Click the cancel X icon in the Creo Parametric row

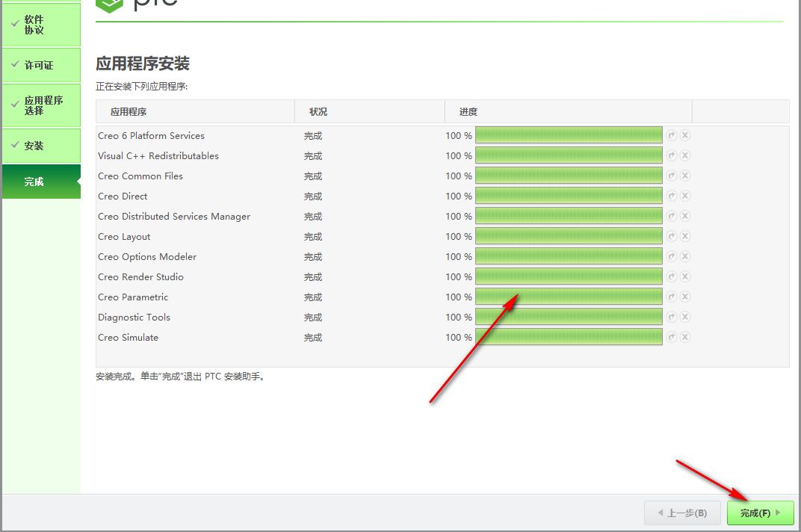(685, 297)
